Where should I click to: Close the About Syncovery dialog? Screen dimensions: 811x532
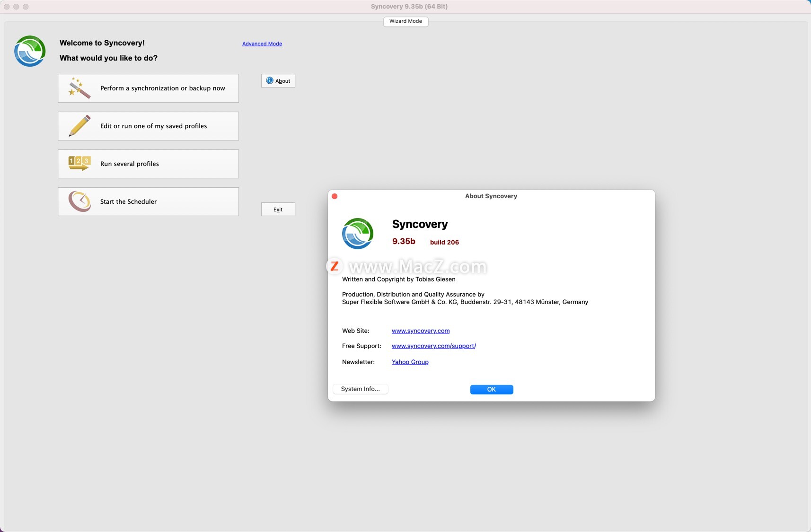pos(335,196)
